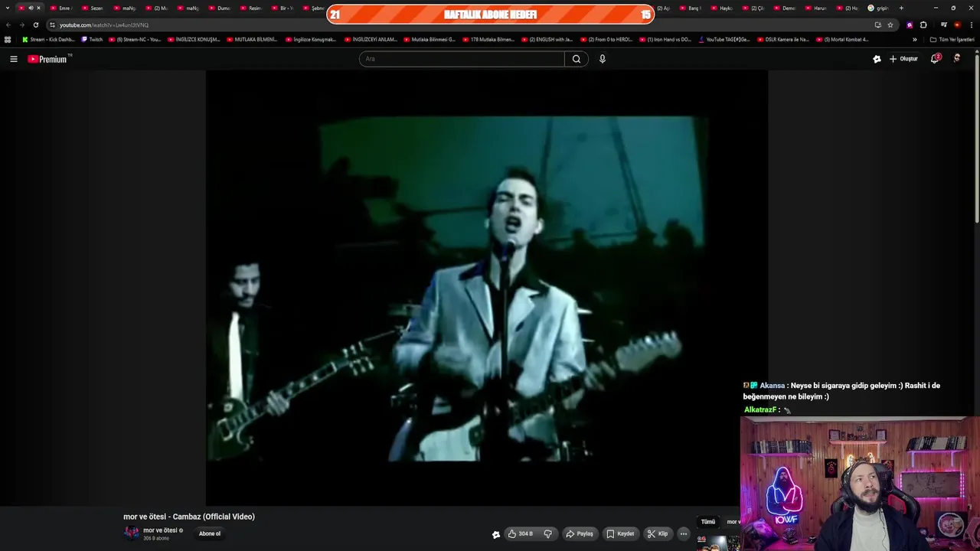
Task: Switch to the Duma tab
Action: tap(219, 8)
